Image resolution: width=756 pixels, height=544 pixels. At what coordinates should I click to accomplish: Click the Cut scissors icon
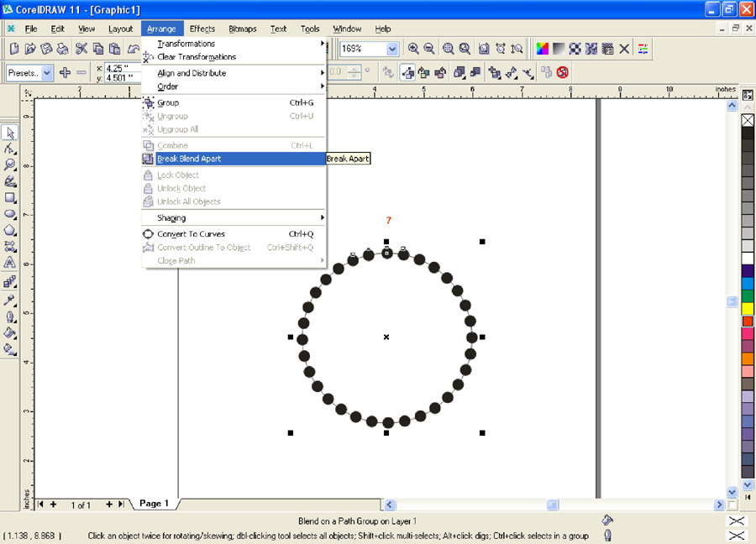pos(81,50)
